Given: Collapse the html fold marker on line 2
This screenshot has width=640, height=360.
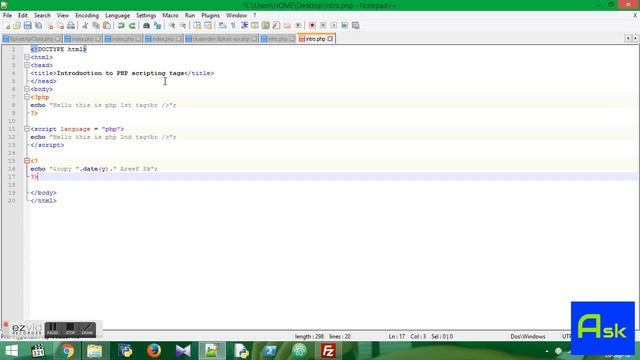Looking at the screenshot, I should pyautogui.click(x=27, y=58).
